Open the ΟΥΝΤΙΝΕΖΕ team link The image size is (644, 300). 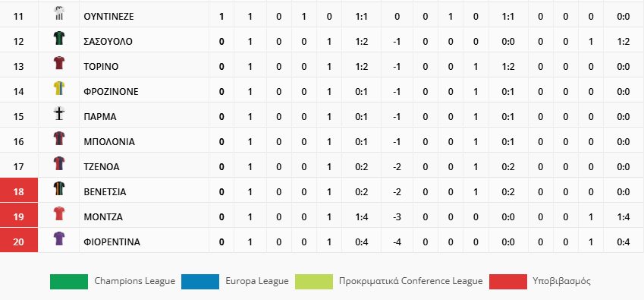pyautogui.click(x=108, y=17)
